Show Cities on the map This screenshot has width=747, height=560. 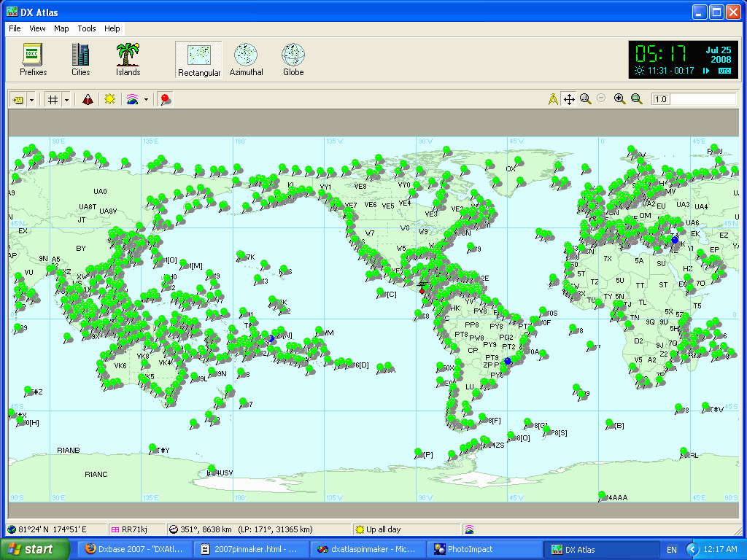coord(80,59)
